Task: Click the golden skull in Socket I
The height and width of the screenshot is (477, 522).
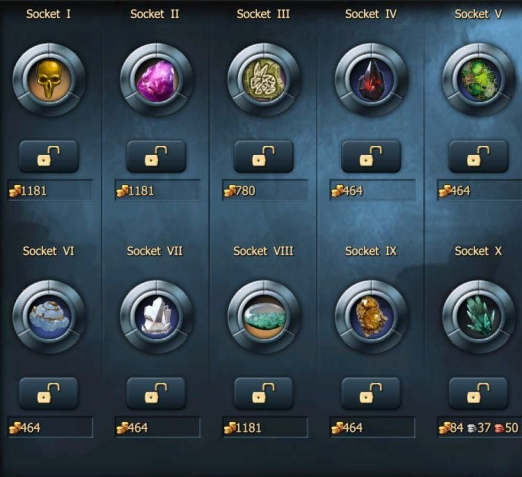Action: coord(49,80)
